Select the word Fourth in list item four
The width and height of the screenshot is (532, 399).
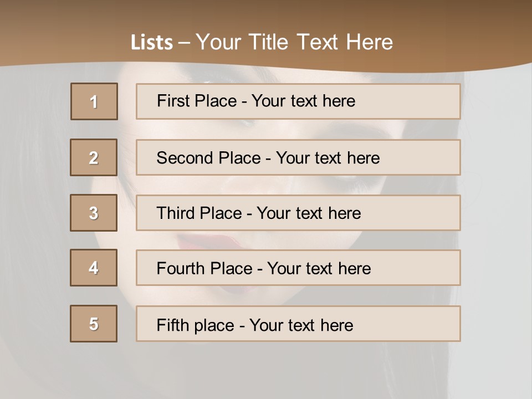[x=181, y=268]
